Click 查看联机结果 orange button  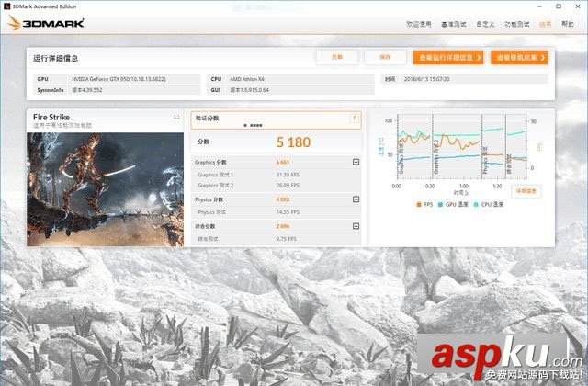pos(519,58)
